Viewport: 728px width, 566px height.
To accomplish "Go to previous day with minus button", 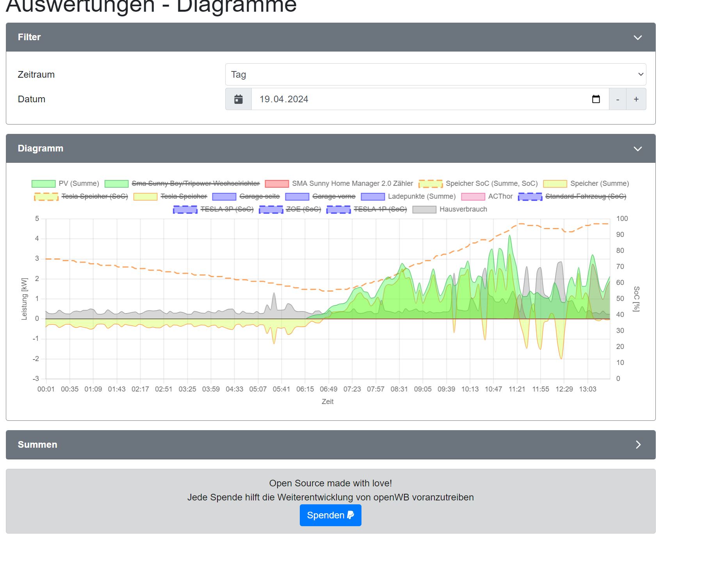I will click(618, 99).
